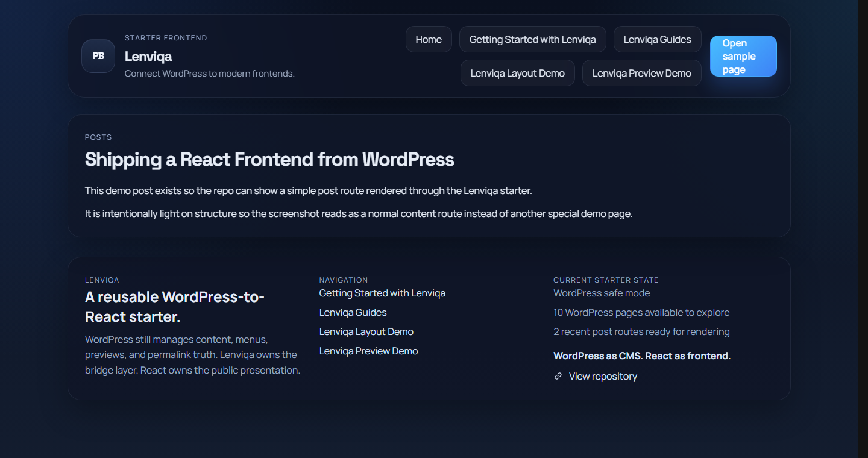868x458 pixels.
Task: Follow the footer Getting Started with Lenviqa link
Action: [382, 293]
